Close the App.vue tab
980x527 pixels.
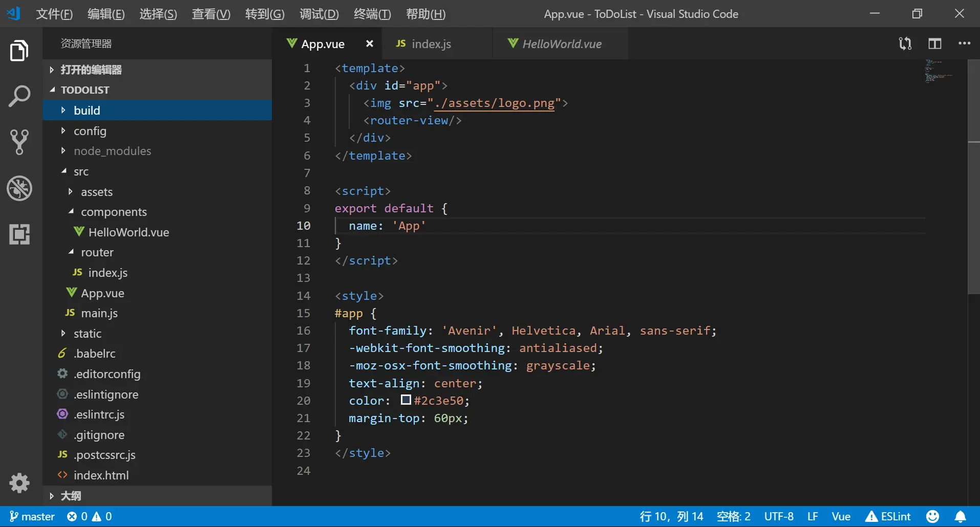tap(370, 44)
